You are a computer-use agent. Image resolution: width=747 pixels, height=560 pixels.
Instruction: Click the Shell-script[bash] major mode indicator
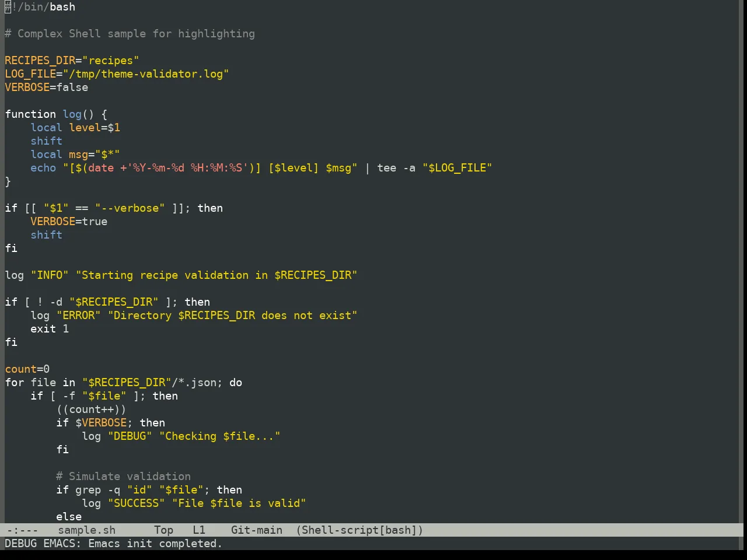359,530
